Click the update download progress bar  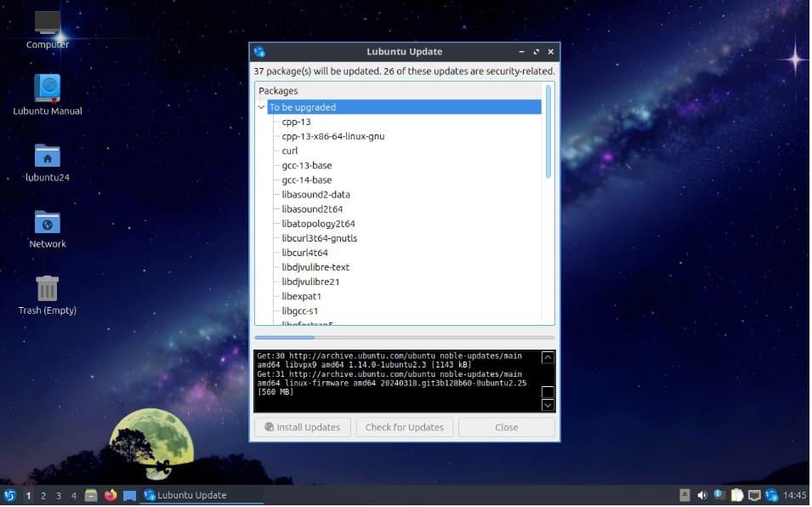(x=404, y=338)
